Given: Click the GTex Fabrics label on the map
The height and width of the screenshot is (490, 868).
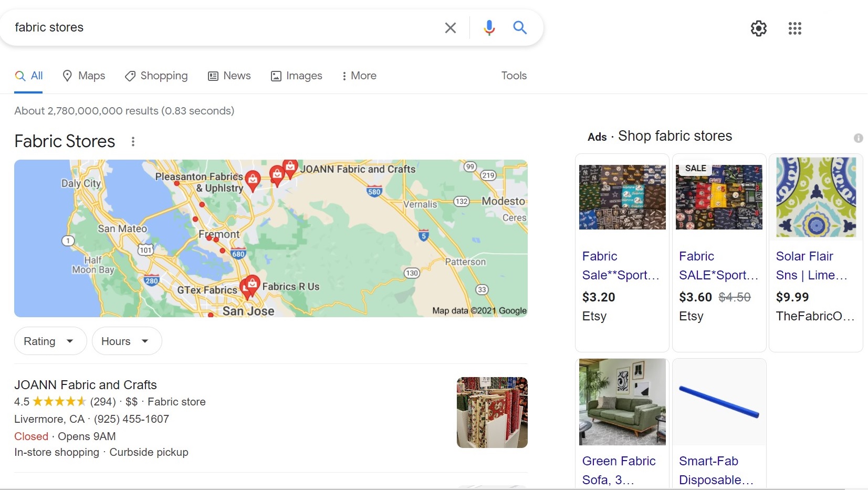Looking at the screenshot, I should click(207, 290).
